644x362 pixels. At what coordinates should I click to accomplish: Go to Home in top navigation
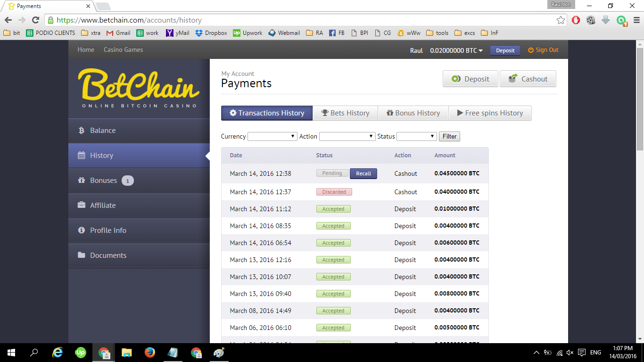(86, 49)
